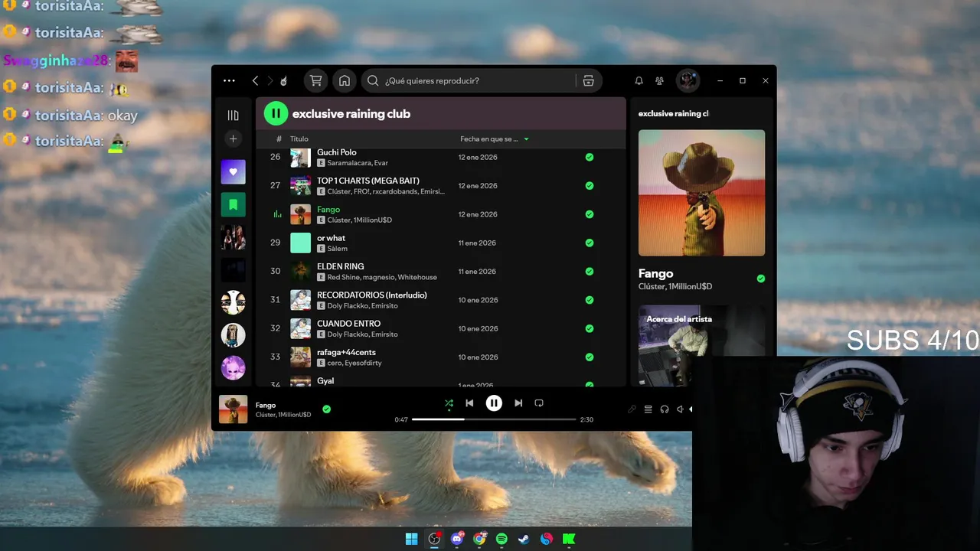The height and width of the screenshot is (551, 980).
Task: Open Steam from taskbar
Action: tap(524, 539)
